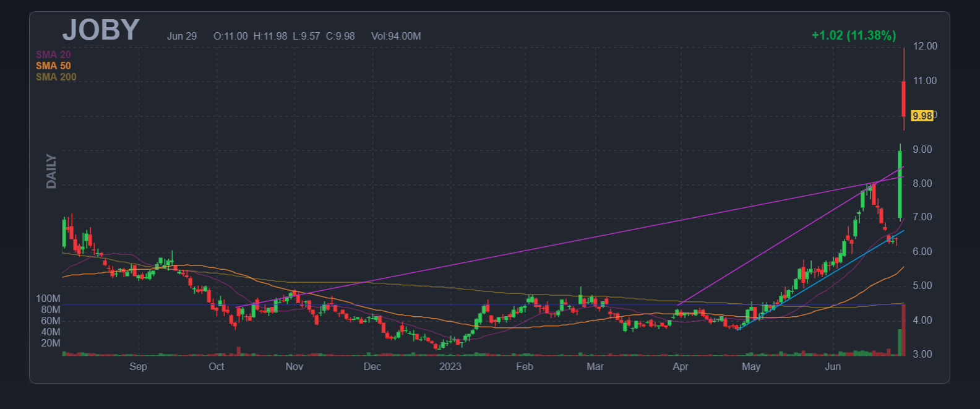Click the 20M volume axis label

pos(51,343)
